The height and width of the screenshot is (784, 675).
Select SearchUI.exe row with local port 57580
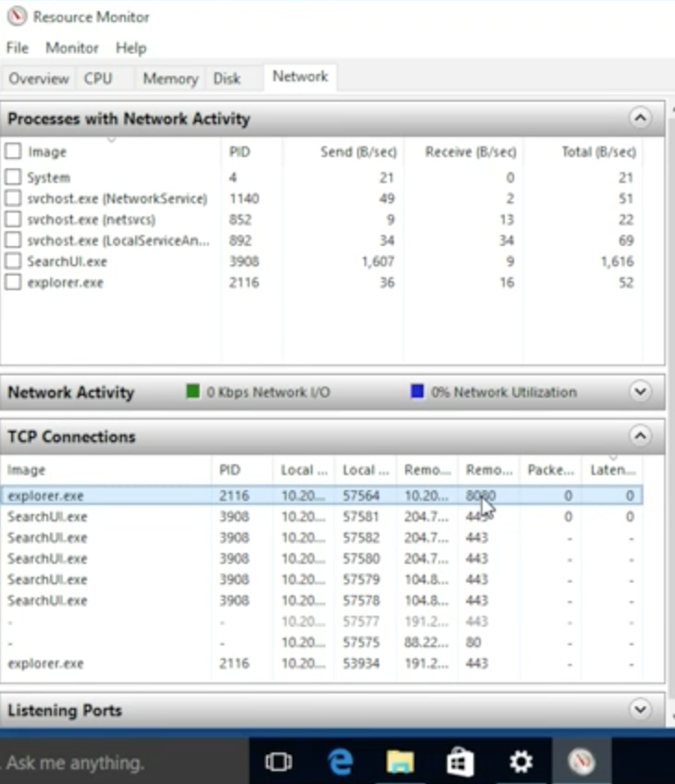pos(322,558)
